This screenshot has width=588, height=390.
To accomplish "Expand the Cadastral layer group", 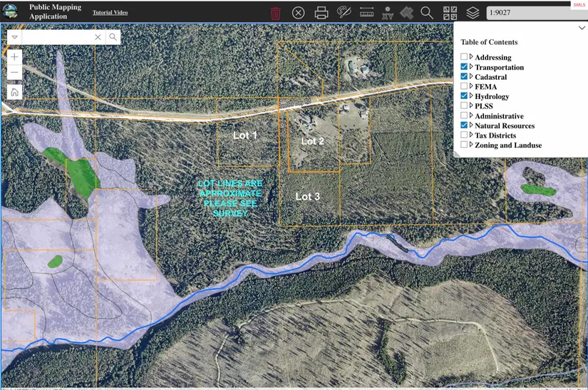I will 471,76.
